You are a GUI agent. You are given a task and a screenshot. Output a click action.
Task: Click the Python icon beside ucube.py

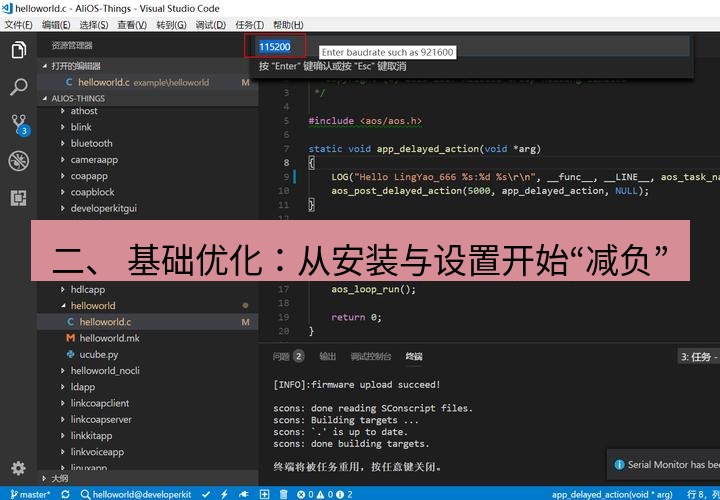coord(70,354)
